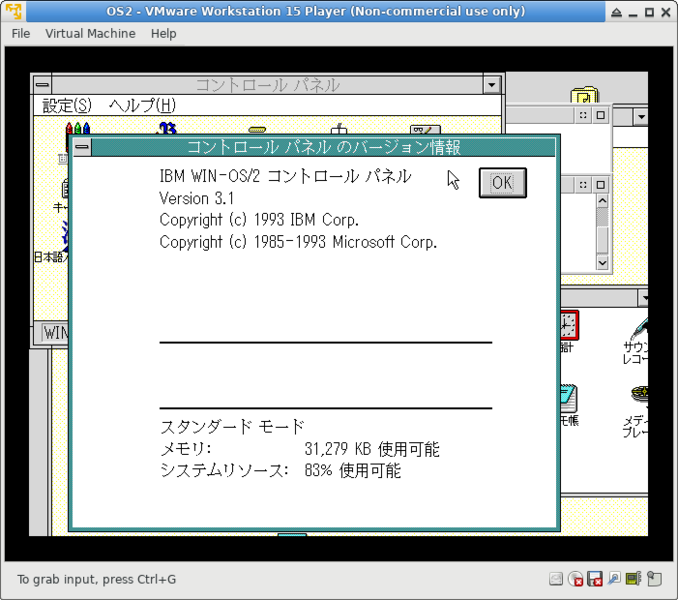Click the 'IBM WIN-OS/2 コントロール パネル' heading
The height and width of the screenshot is (600, 678).
click(285, 176)
